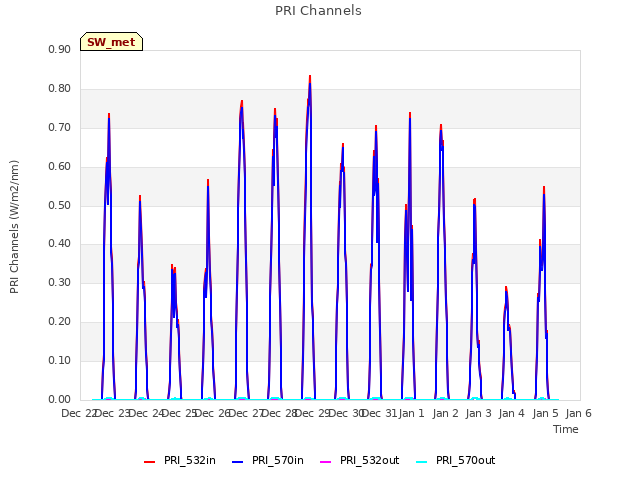This screenshot has height=480, width=640.
Task: Click the PRI_570in legend label
Action: (278, 460)
